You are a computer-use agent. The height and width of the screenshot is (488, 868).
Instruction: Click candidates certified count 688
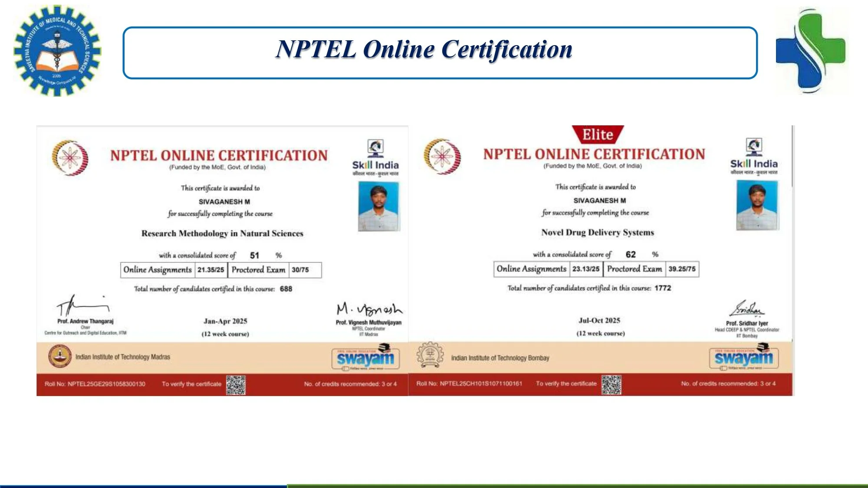[x=286, y=289]
